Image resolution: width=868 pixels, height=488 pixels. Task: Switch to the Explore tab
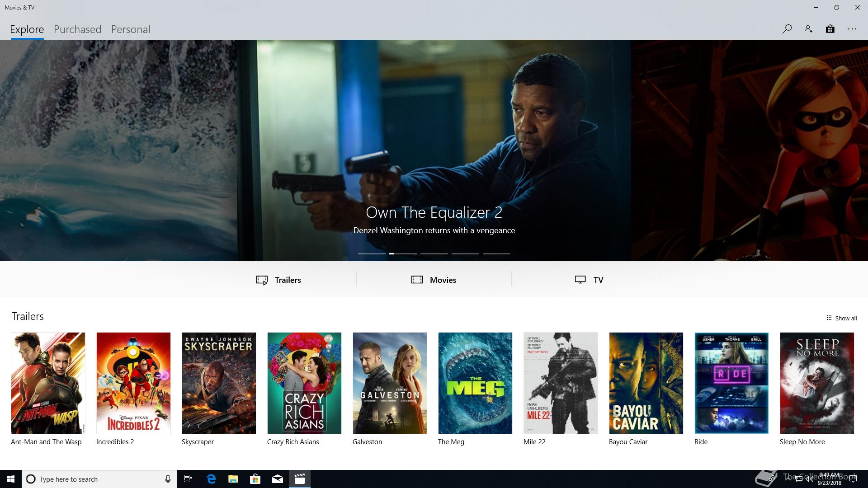click(27, 29)
